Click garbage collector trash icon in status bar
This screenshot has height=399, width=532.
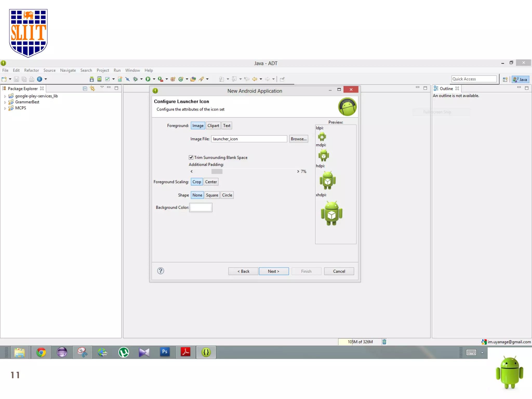384,342
